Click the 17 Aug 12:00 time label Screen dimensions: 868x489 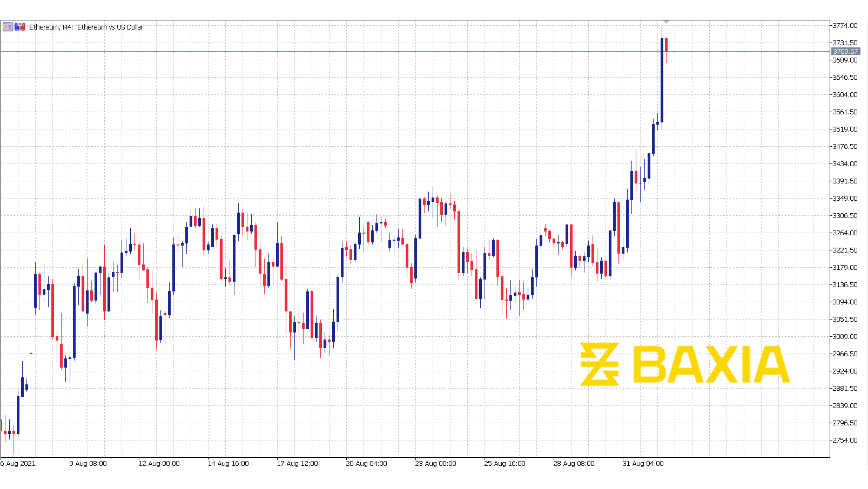coord(297,463)
